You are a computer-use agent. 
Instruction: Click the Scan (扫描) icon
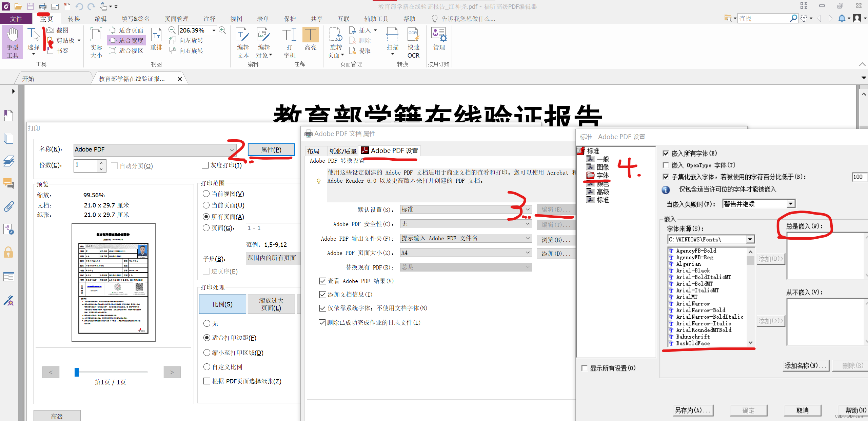(x=393, y=42)
